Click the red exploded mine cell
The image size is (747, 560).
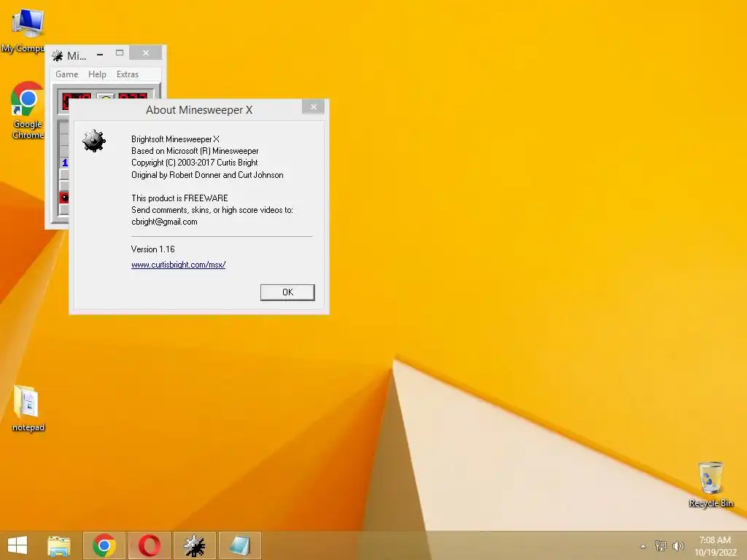coord(64,197)
